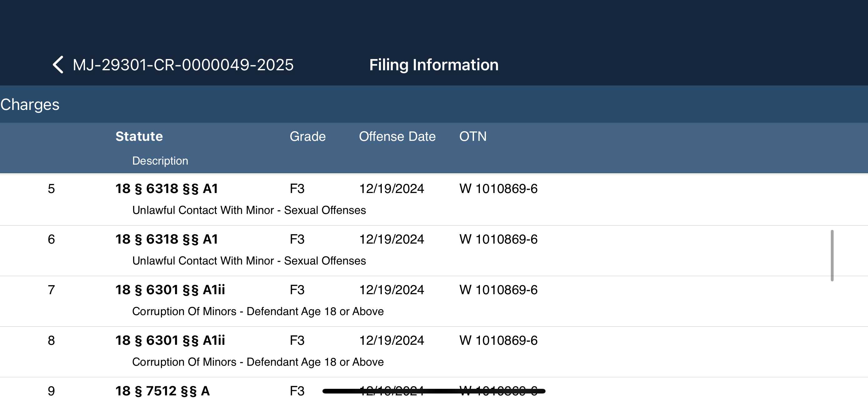
Task: Select offense date in row 7
Action: click(391, 290)
